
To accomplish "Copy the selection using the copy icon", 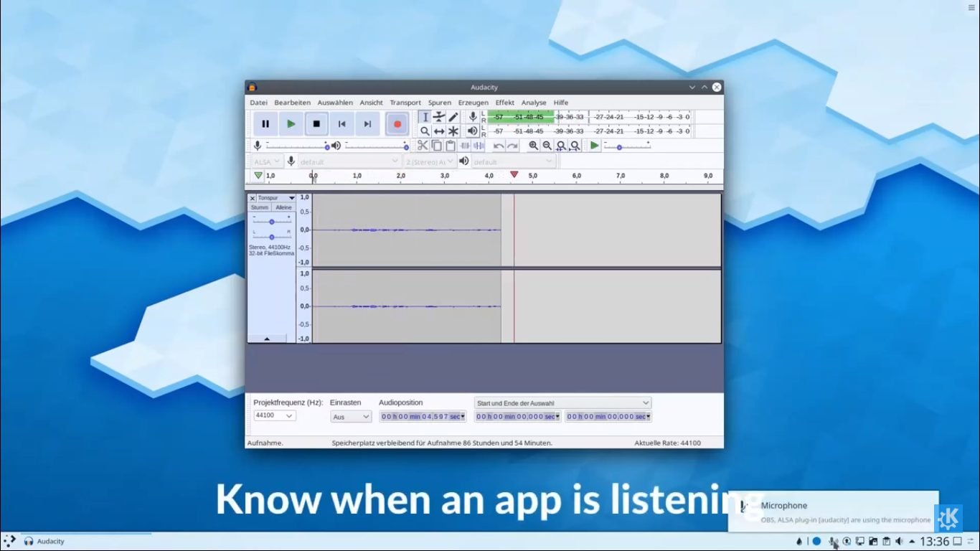I will coord(436,146).
